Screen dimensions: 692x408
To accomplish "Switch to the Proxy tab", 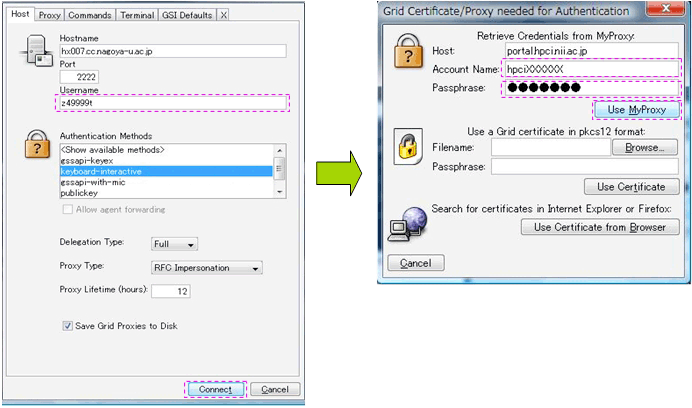I will 50,15.
